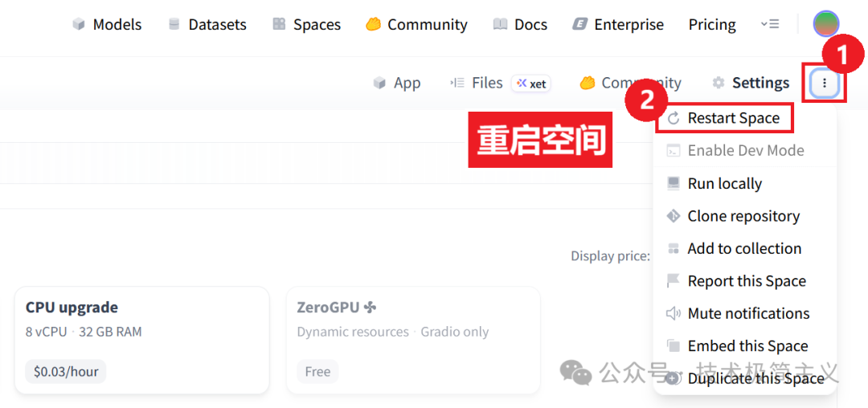This screenshot has width=868, height=408.
Task: Open the Settings tab
Action: point(751,83)
